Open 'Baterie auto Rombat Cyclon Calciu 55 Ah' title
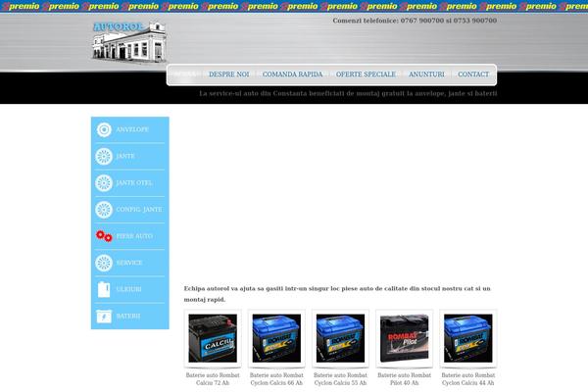The width and height of the screenshot is (588, 392). pyautogui.click(x=340, y=379)
